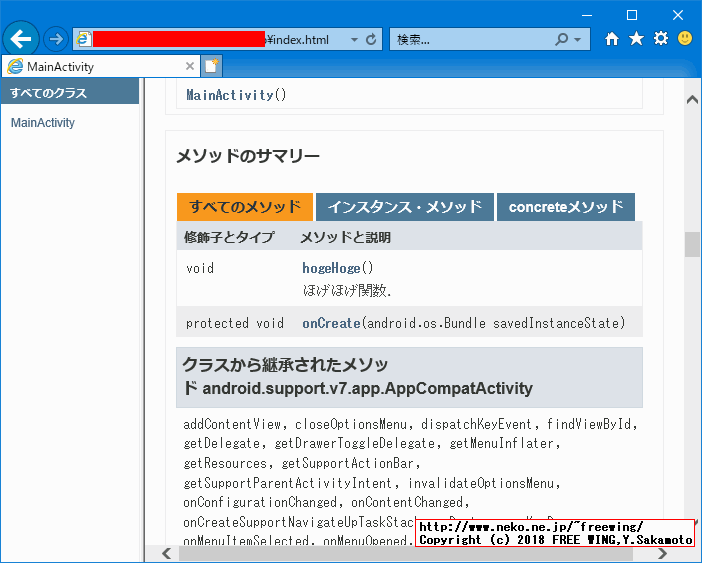Open the address bar history dropdown arrow

[354, 40]
